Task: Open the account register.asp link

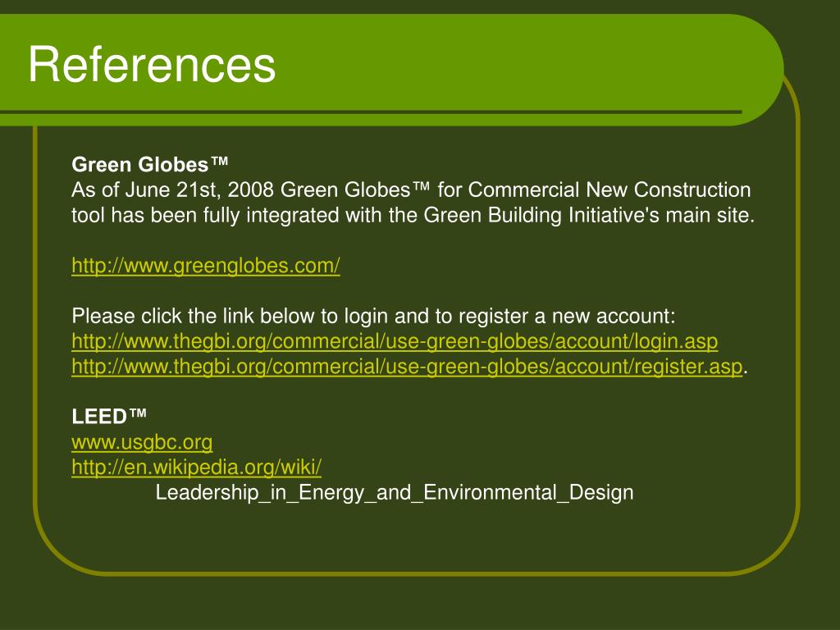Action: click(x=407, y=367)
